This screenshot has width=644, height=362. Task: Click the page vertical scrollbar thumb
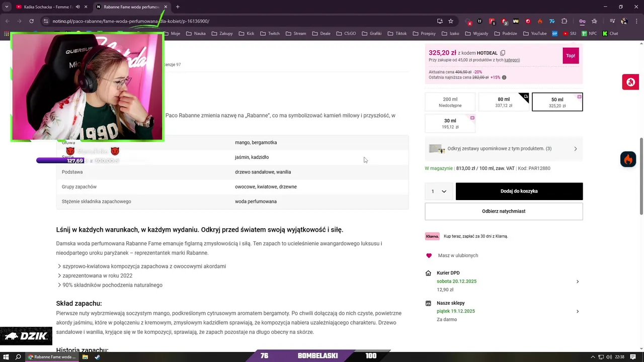click(x=641, y=176)
